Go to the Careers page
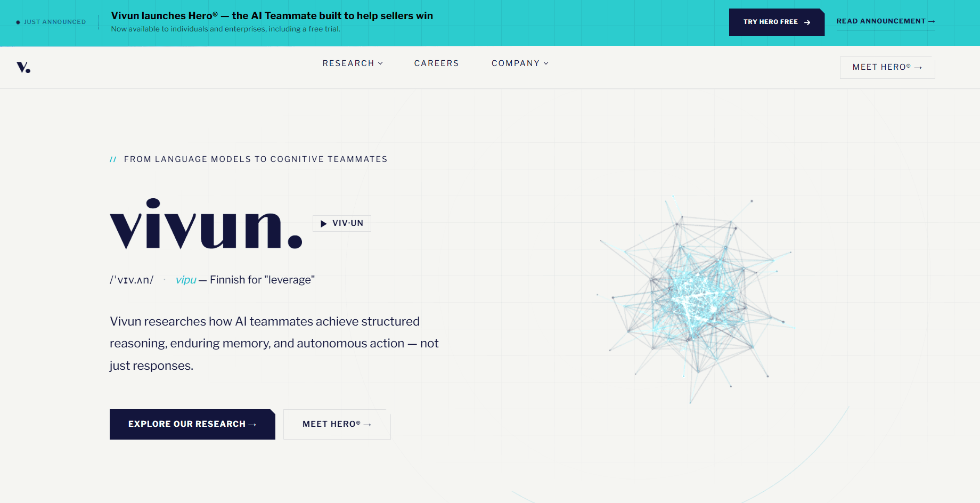The width and height of the screenshot is (980, 503). point(436,63)
